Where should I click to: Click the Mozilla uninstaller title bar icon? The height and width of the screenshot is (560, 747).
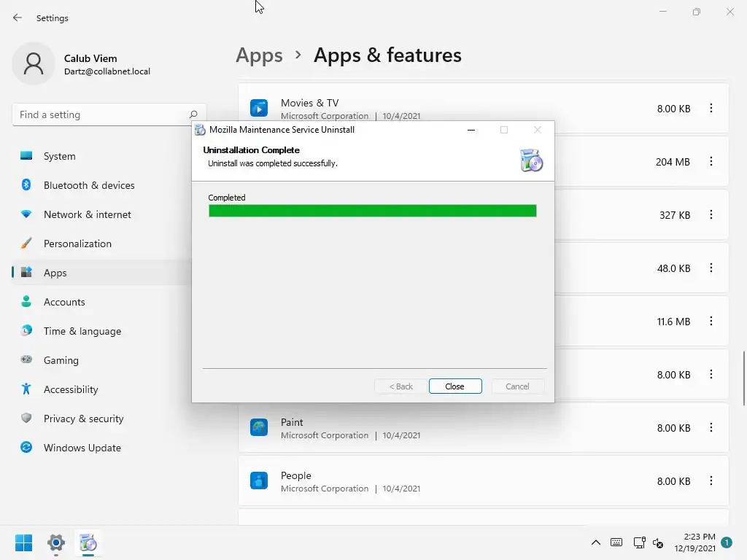201,130
